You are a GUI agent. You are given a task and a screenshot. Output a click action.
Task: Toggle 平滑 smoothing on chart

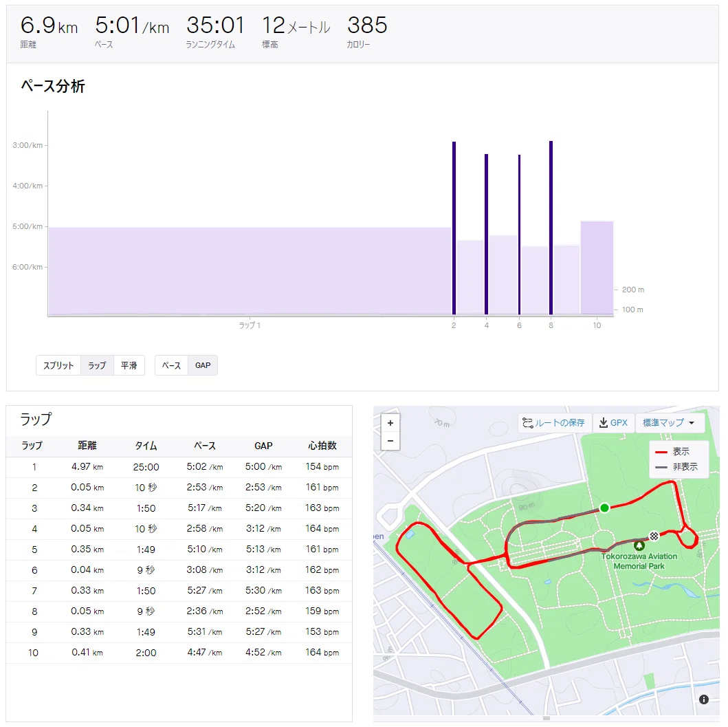[129, 365]
